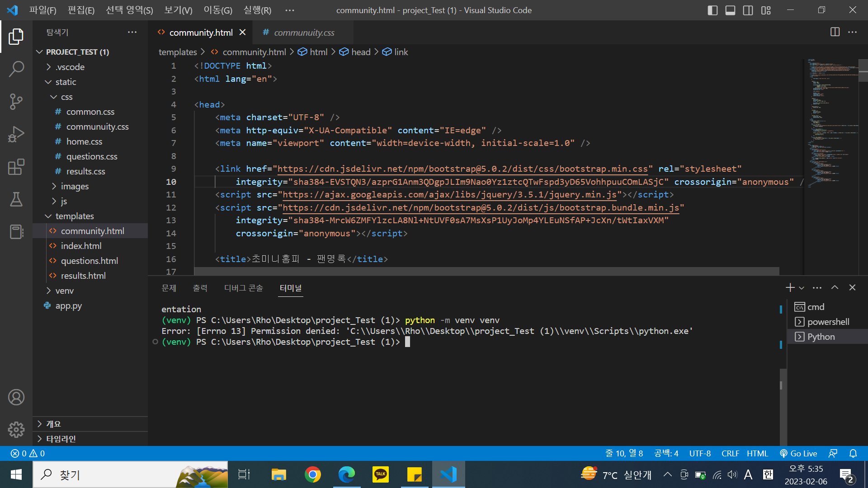Image resolution: width=868 pixels, height=488 pixels.
Task: Select the cmd terminal instance
Action: 827,307
